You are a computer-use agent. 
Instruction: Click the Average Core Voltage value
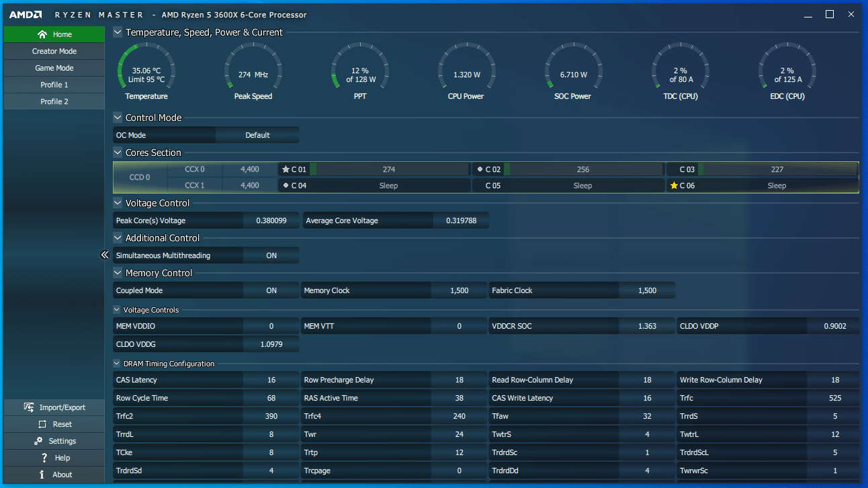click(x=461, y=220)
